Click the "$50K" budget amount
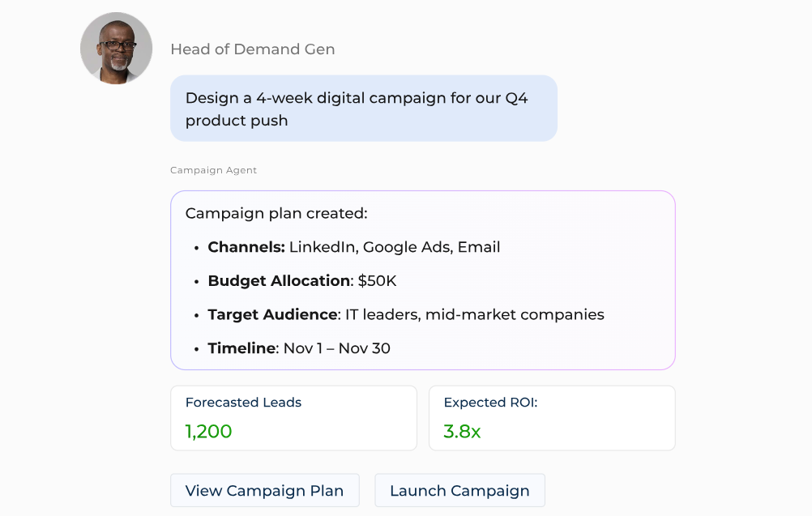The image size is (812, 516). [x=377, y=281]
